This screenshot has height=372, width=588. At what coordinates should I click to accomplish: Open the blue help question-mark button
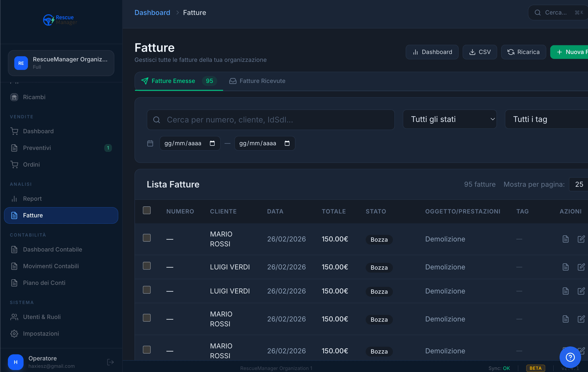point(570,357)
